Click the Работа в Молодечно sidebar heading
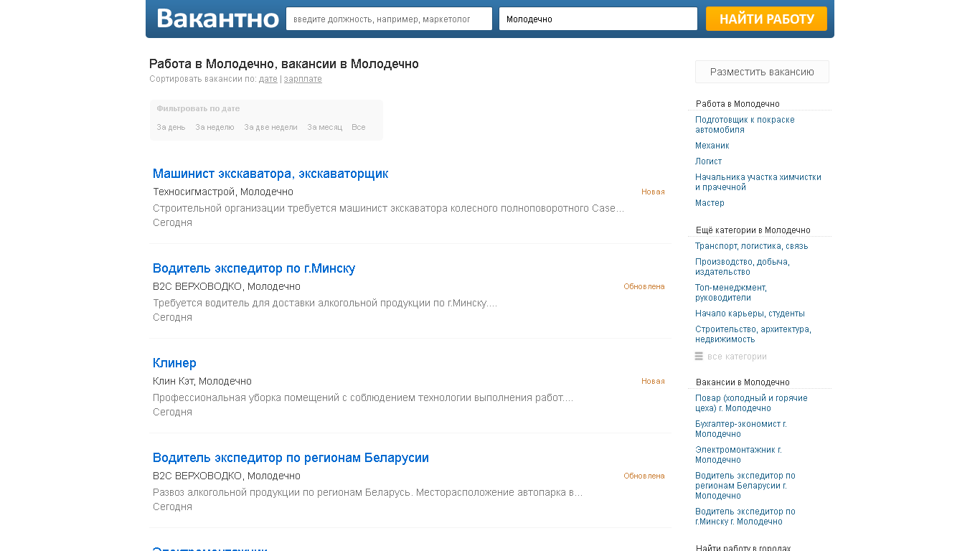Screen dimensions: 980x551 pos(738,104)
